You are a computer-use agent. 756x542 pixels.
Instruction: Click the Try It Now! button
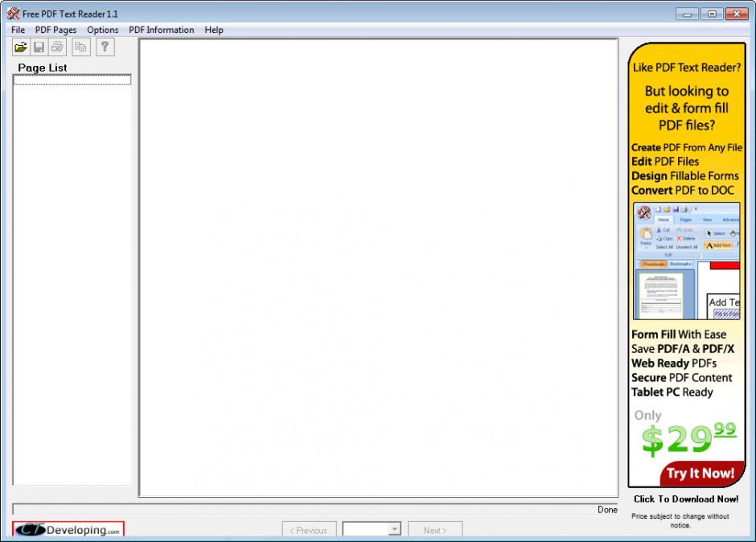(x=701, y=474)
